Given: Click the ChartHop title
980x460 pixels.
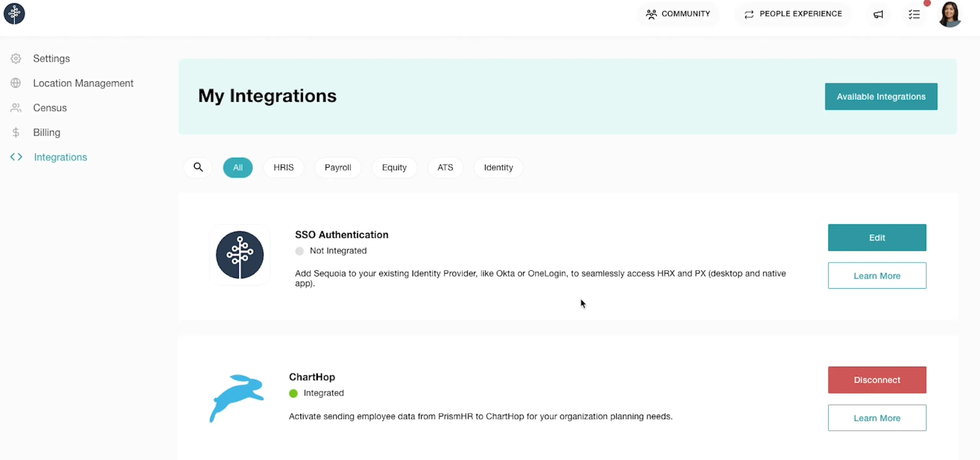Looking at the screenshot, I should click(312, 377).
